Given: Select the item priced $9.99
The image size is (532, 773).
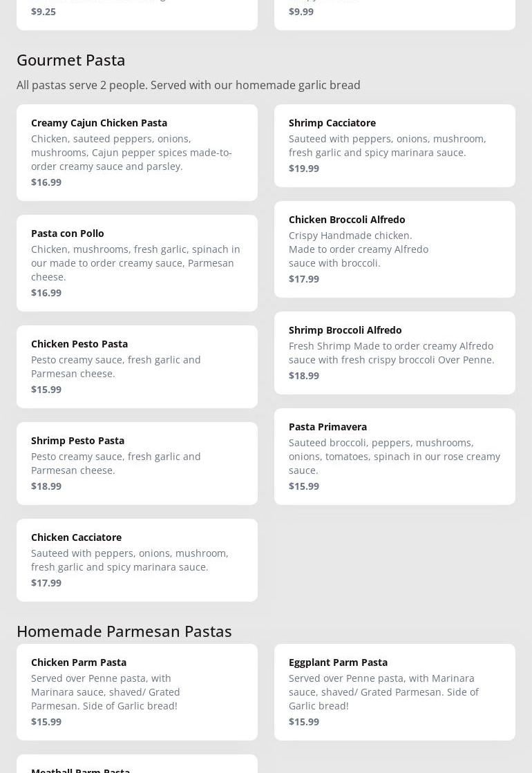Looking at the screenshot, I should (395, 12).
